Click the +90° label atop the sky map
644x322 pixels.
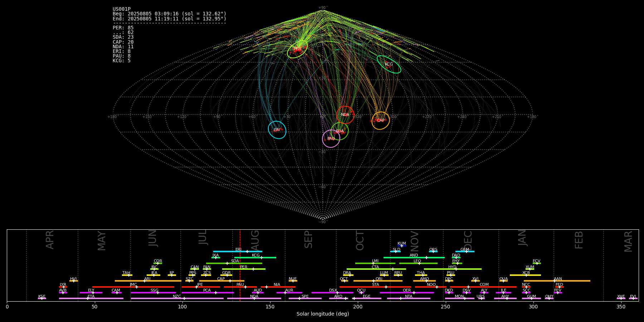pyautogui.click(x=323, y=8)
